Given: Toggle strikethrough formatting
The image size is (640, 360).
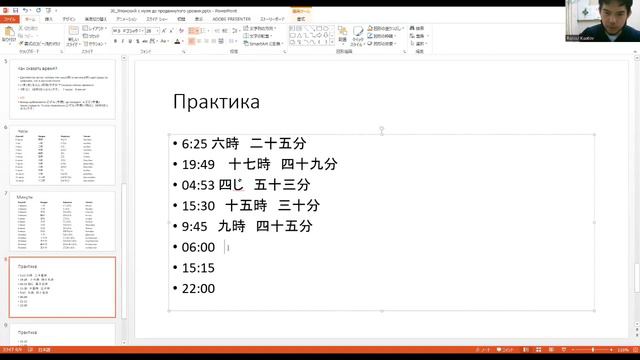Looking at the screenshot, I should pyautogui.click(x=145, y=41).
